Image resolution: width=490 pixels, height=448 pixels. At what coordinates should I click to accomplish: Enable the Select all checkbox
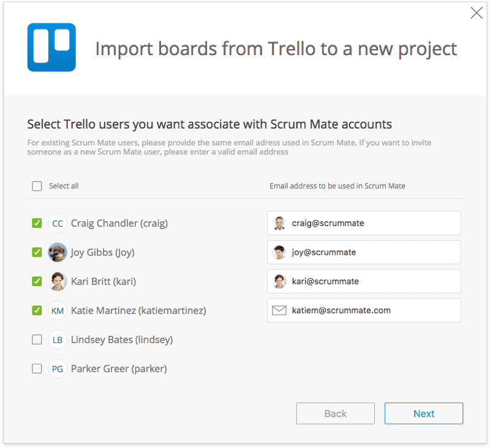click(37, 186)
